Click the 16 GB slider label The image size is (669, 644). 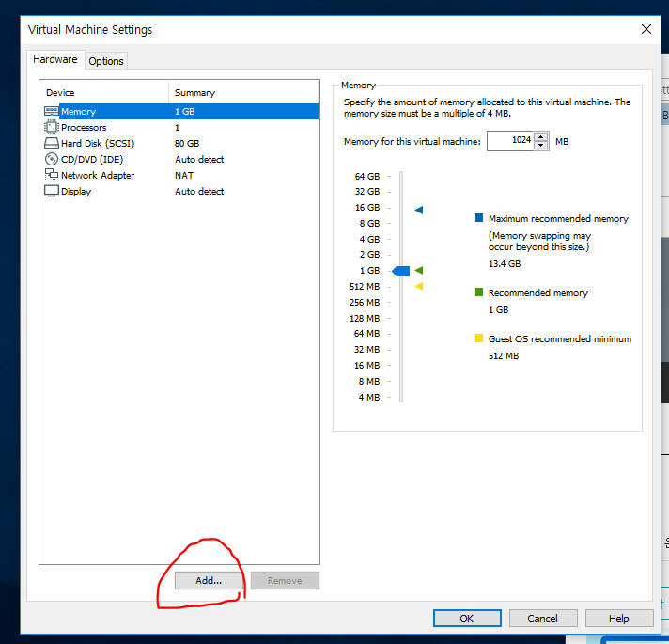click(367, 208)
